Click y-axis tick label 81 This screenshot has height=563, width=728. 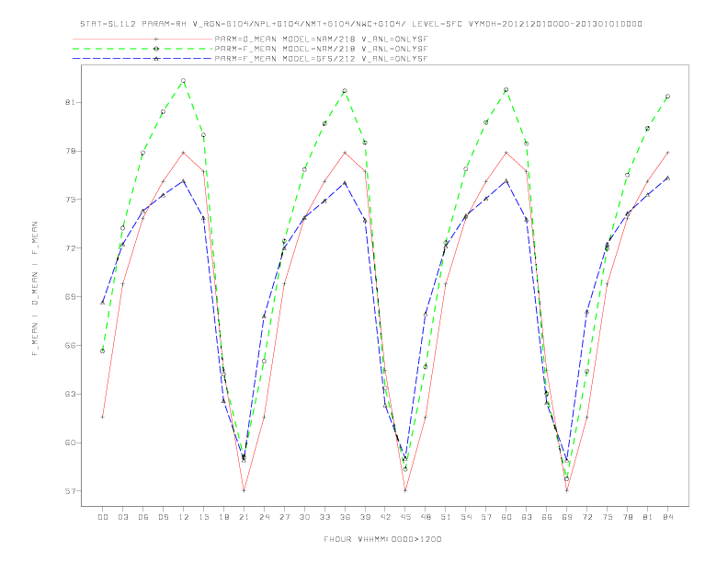(70, 102)
